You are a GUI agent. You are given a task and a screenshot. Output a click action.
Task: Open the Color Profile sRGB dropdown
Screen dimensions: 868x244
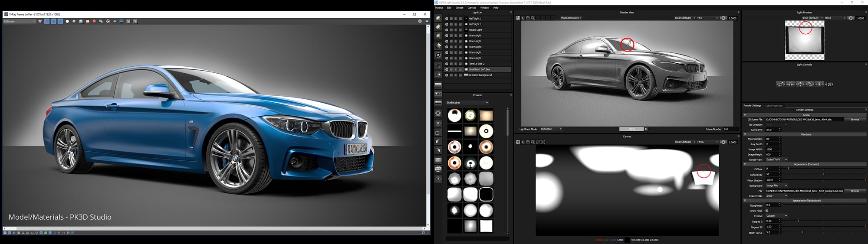tap(776, 196)
